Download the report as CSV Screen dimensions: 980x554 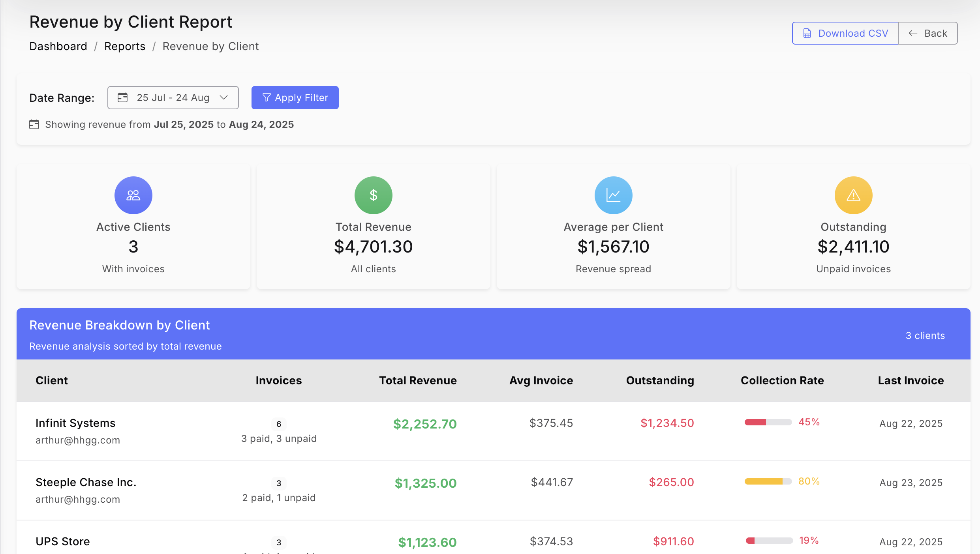[x=845, y=34]
